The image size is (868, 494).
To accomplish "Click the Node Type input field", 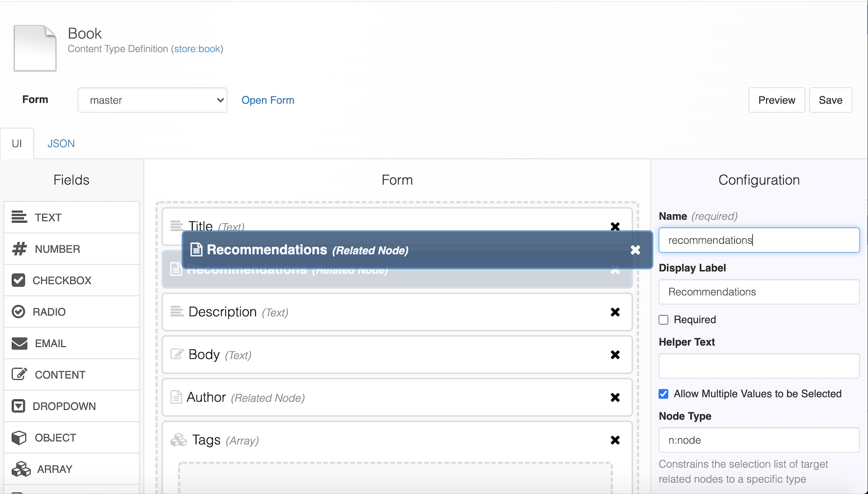I will coord(759,440).
